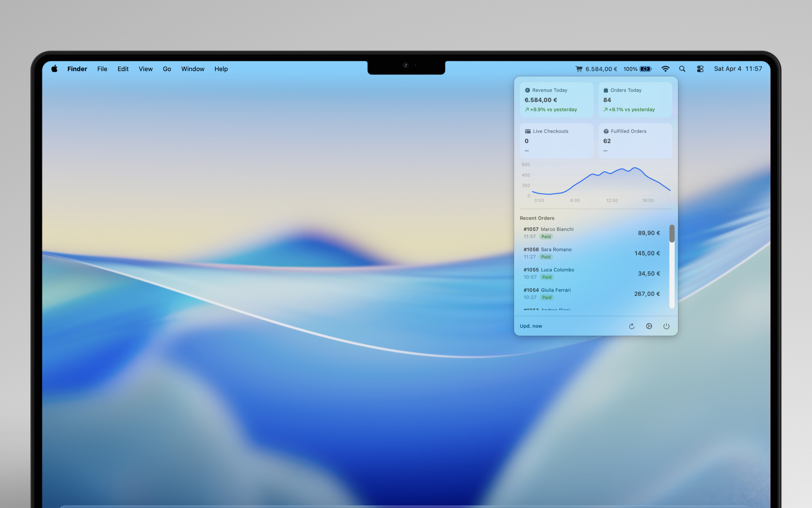Open the Go menu

click(x=167, y=69)
